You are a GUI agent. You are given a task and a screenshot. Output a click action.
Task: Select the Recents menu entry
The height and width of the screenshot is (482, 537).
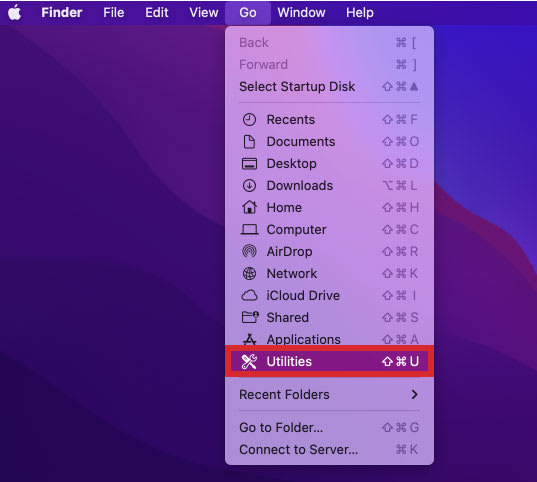click(x=329, y=120)
